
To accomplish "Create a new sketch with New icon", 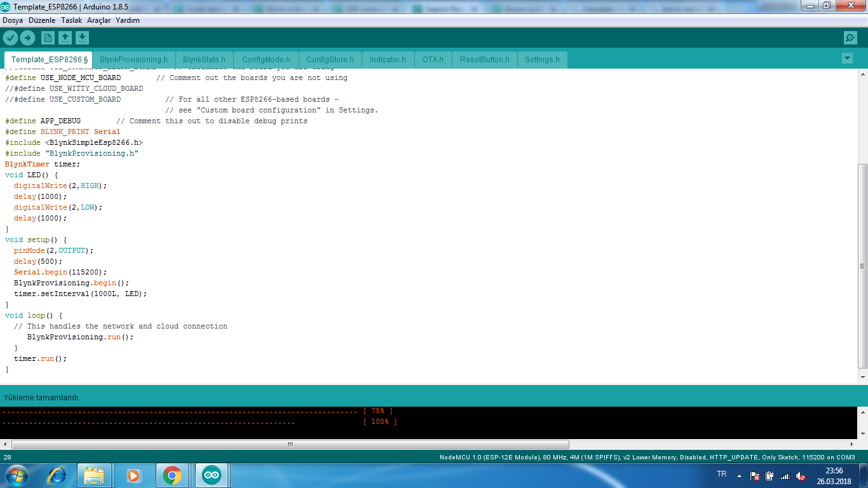I will (48, 38).
